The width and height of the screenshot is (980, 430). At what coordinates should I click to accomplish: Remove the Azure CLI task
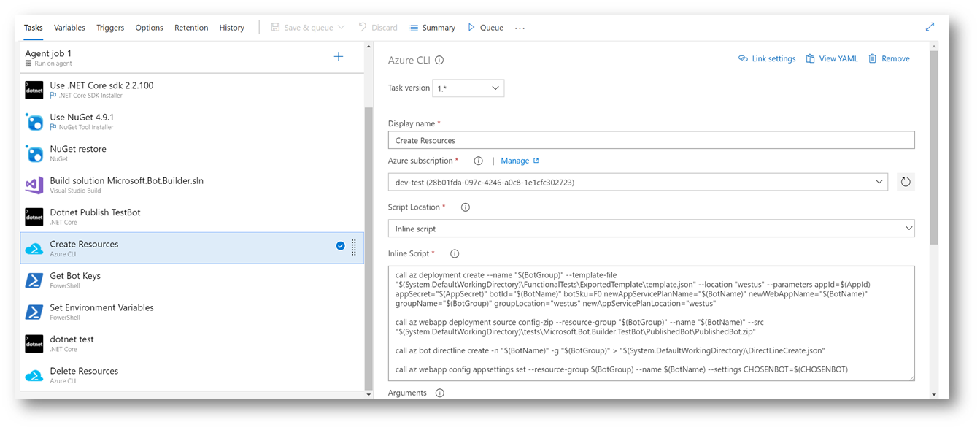[x=889, y=58]
